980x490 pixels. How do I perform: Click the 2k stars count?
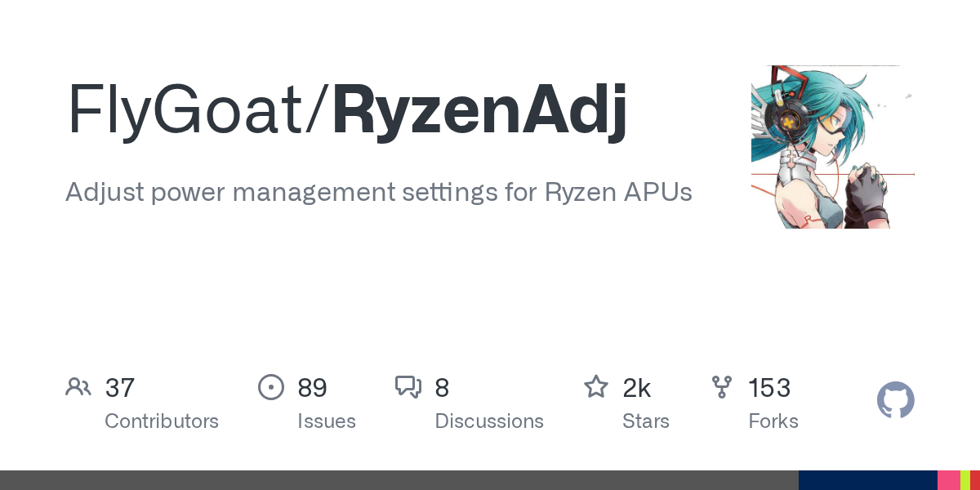(x=637, y=387)
